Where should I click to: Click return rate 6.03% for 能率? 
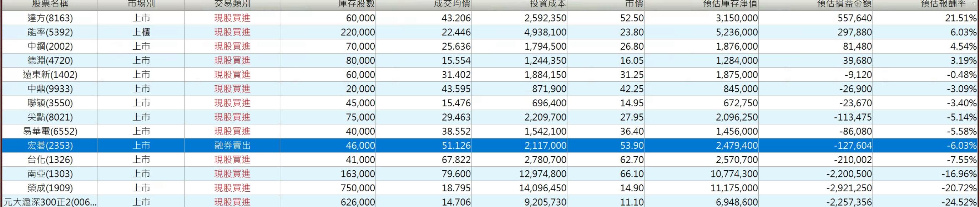[963, 32]
